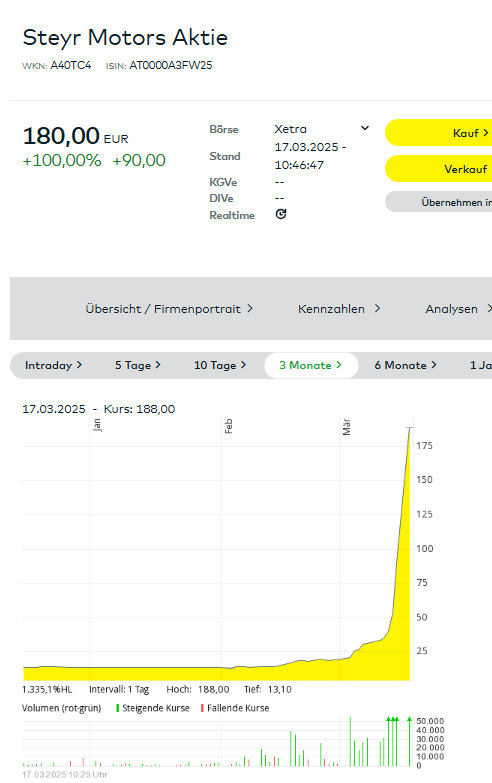Click the chevron next to Kennzahlen

click(x=377, y=309)
